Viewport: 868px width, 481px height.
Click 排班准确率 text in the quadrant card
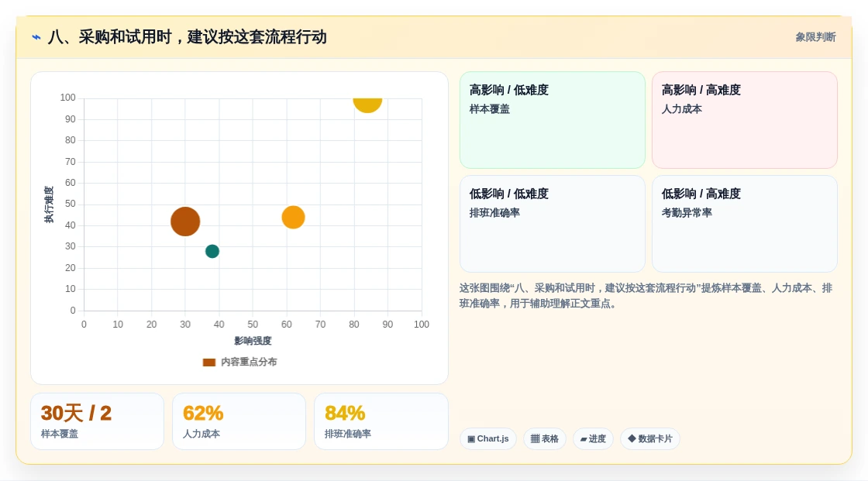coord(494,212)
